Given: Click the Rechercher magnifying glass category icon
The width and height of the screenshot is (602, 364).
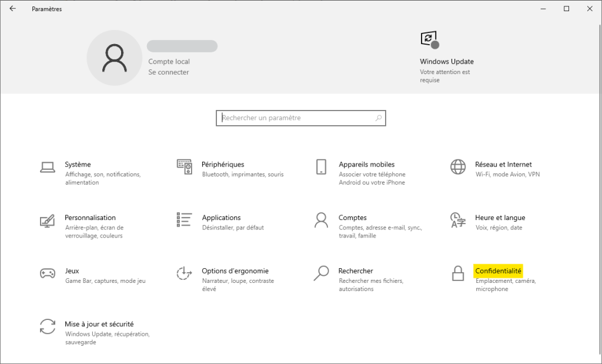Looking at the screenshot, I should (321, 273).
